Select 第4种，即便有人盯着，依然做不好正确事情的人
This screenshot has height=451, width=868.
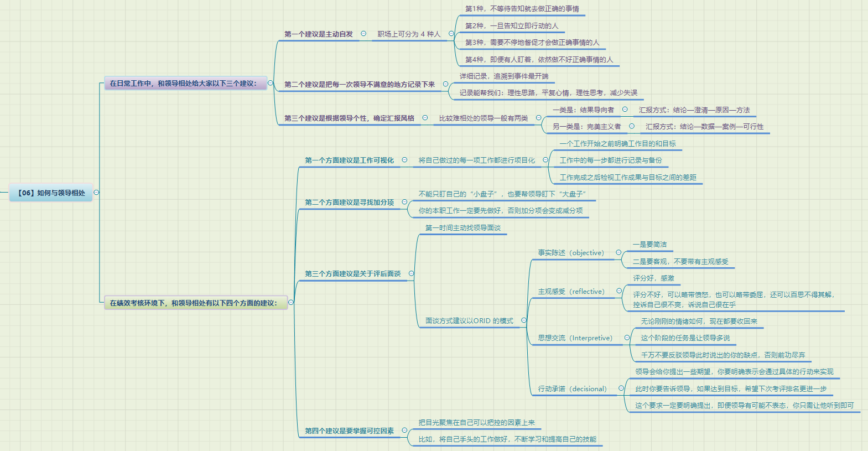tap(539, 60)
